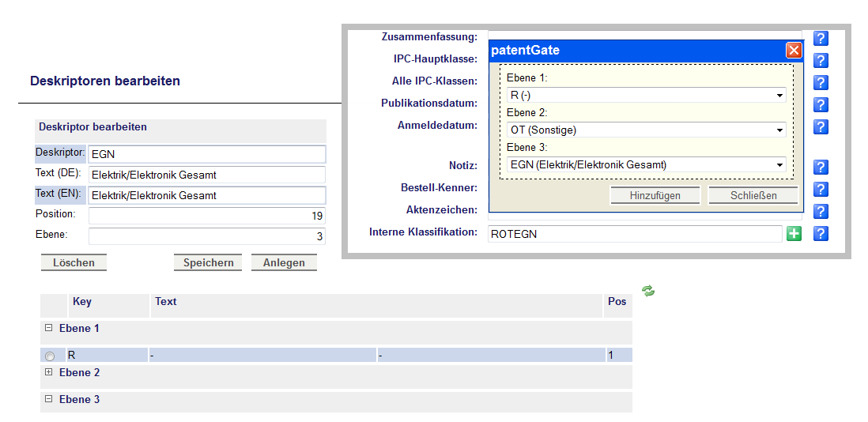Click the Hinzufügen button
The image size is (868, 422).
pos(655,195)
